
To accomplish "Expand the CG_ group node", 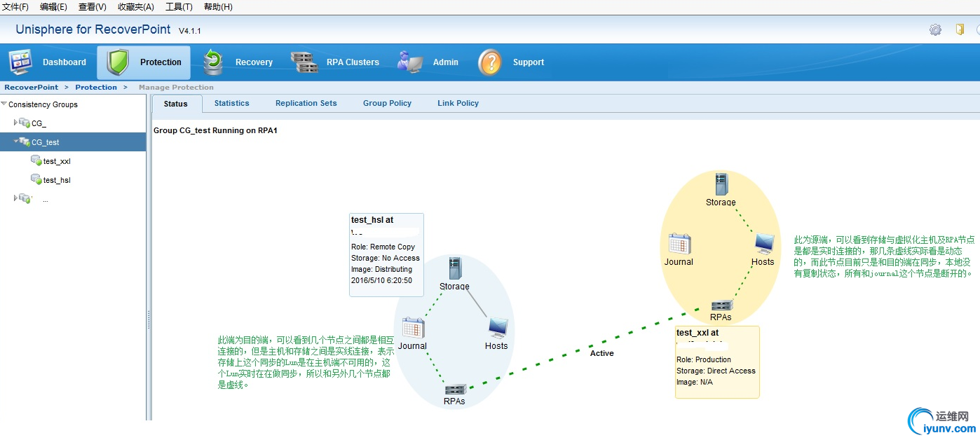I will tap(15, 123).
